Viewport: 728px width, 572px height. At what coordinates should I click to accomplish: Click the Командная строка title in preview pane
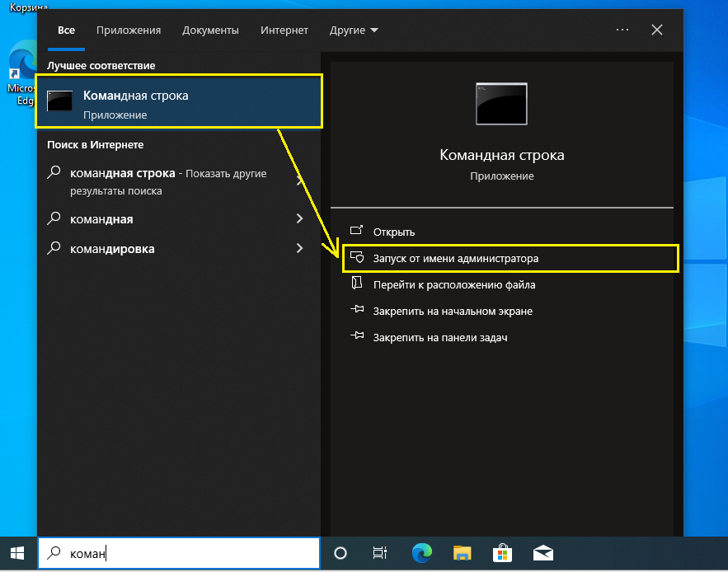(x=502, y=155)
